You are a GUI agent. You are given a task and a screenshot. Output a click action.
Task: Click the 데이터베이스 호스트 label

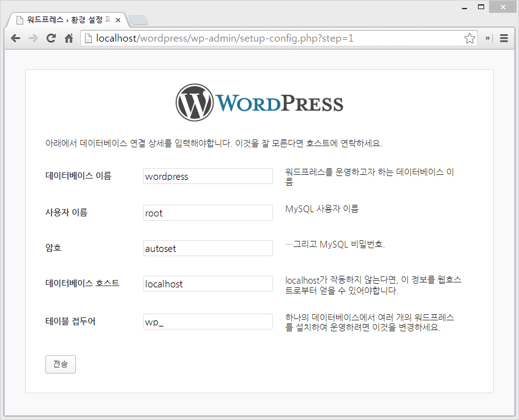click(83, 283)
